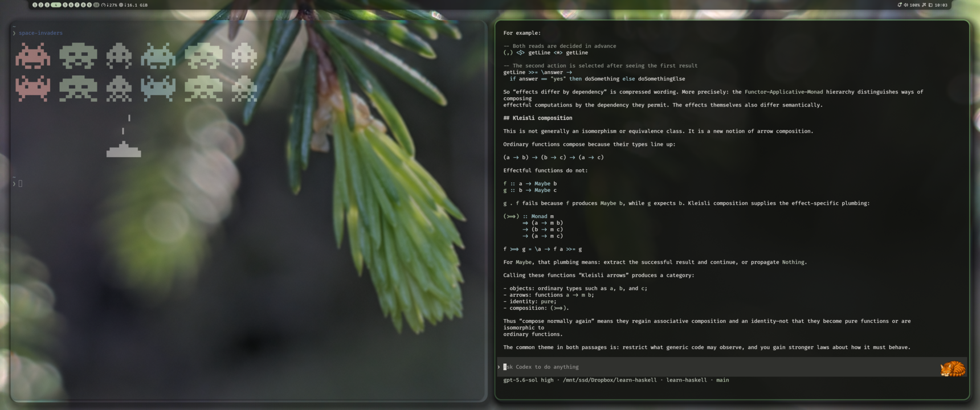Click the 'The common theme in both passages' sentence
980x410 pixels.
[x=707, y=347]
